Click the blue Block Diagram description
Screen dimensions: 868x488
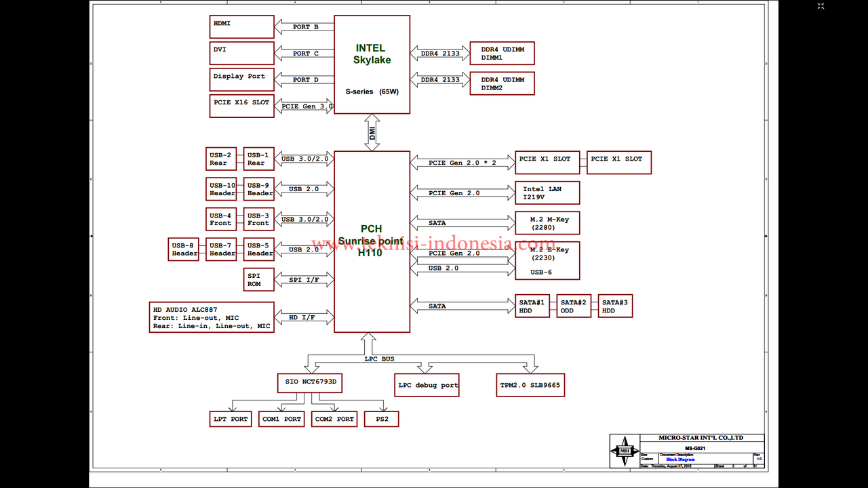point(680,460)
